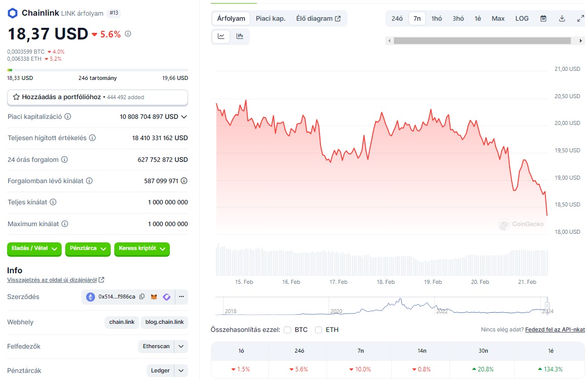This screenshot has height=379, width=588.
Task: Click the star icon in portfolio button
Action: click(x=16, y=97)
